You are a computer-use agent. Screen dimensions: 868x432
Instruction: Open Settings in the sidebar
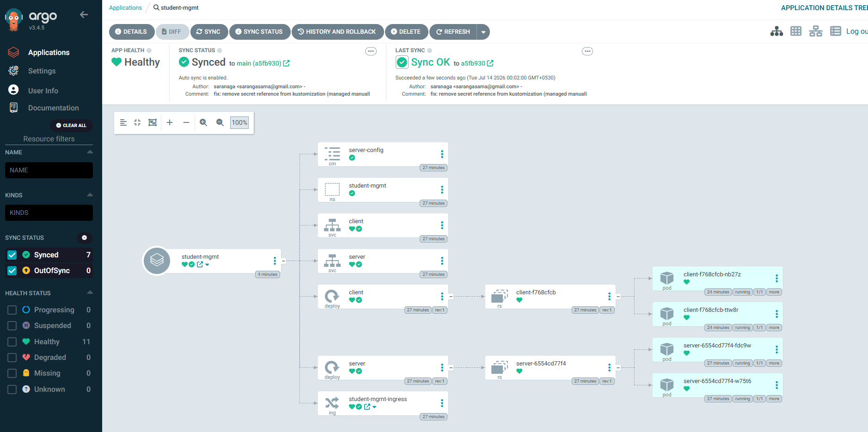click(x=42, y=71)
